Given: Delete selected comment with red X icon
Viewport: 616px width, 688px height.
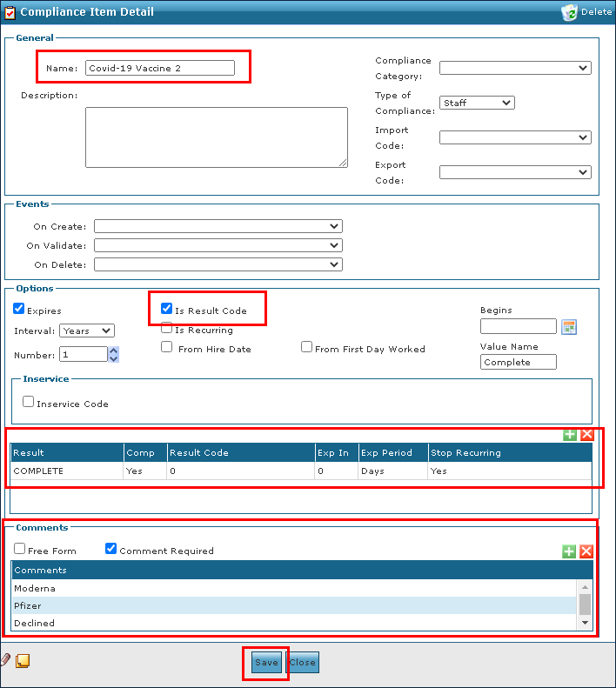Looking at the screenshot, I should pyautogui.click(x=586, y=551).
